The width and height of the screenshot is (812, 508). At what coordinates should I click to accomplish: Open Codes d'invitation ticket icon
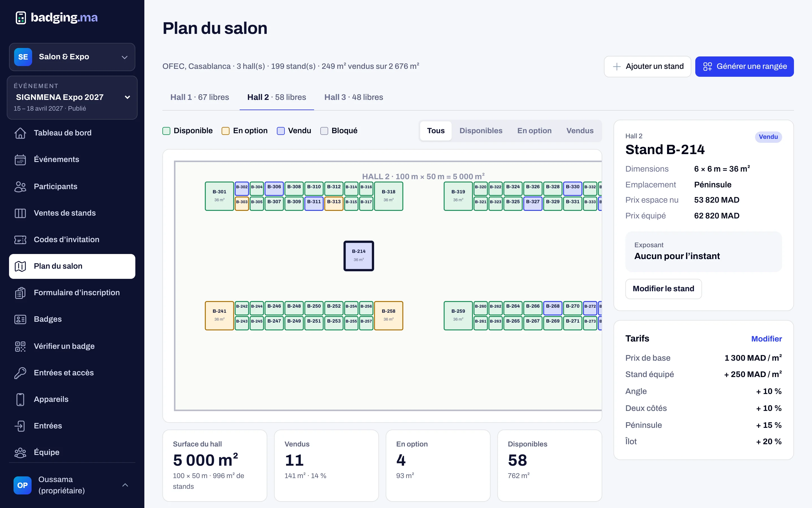[x=20, y=240]
